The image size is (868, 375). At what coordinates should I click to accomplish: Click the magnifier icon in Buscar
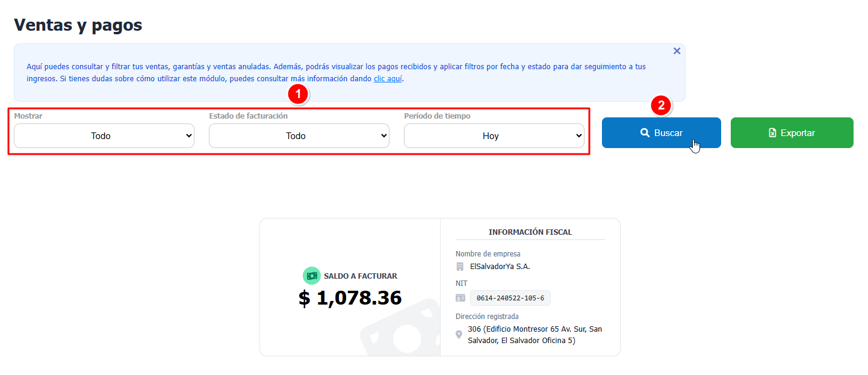(645, 133)
